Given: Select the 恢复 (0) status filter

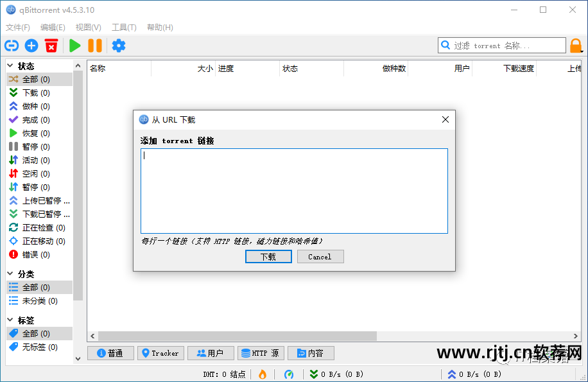Looking at the screenshot, I should pyautogui.click(x=39, y=134).
